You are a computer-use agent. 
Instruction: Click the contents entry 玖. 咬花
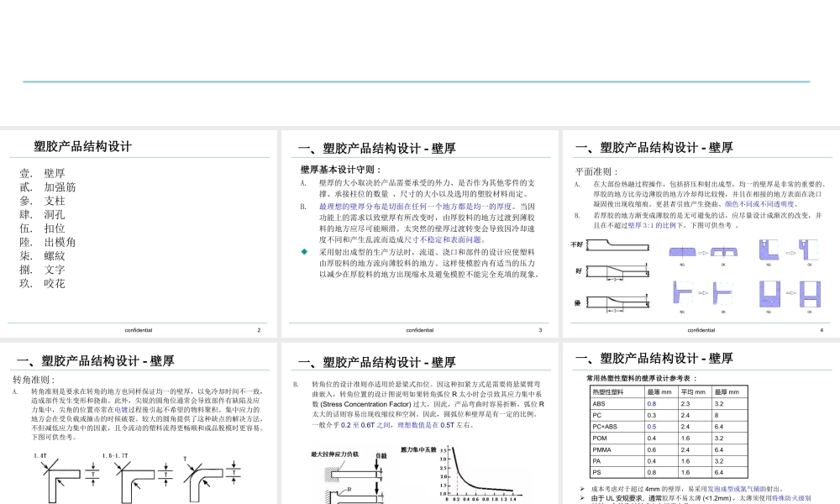(x=42, y=284)
